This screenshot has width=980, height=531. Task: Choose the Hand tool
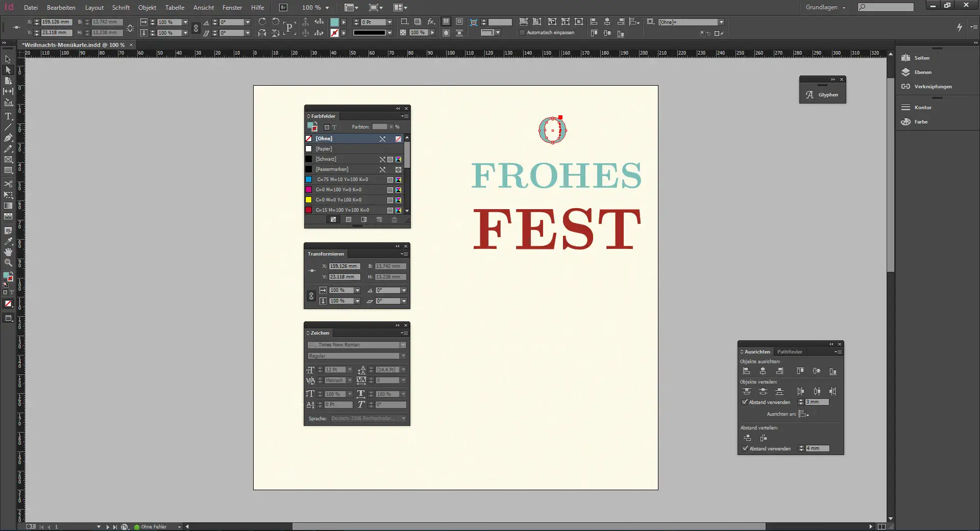(8, 252)
